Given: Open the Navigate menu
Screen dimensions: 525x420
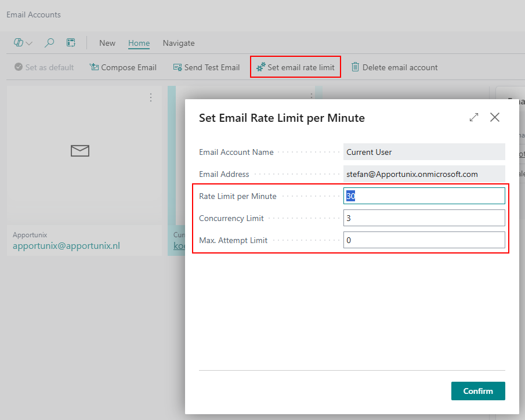Looking at the screenshot, I should click(179, 43).
